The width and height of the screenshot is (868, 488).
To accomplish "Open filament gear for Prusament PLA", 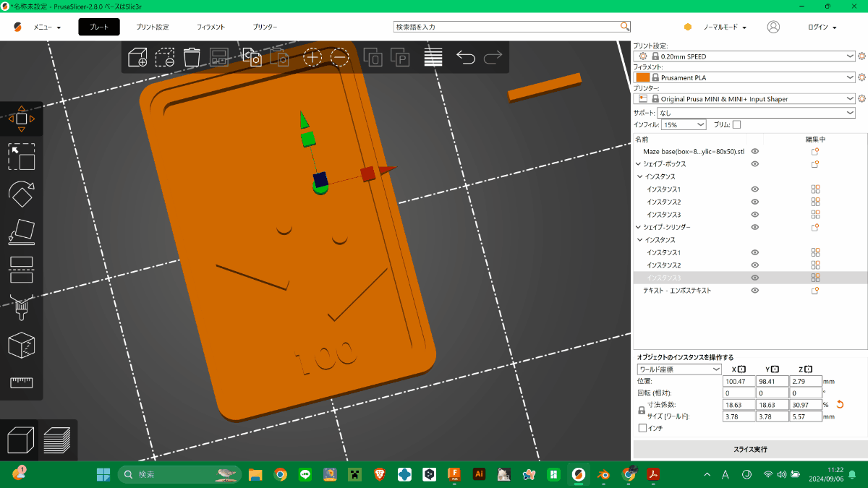I will tap(861, 77).
